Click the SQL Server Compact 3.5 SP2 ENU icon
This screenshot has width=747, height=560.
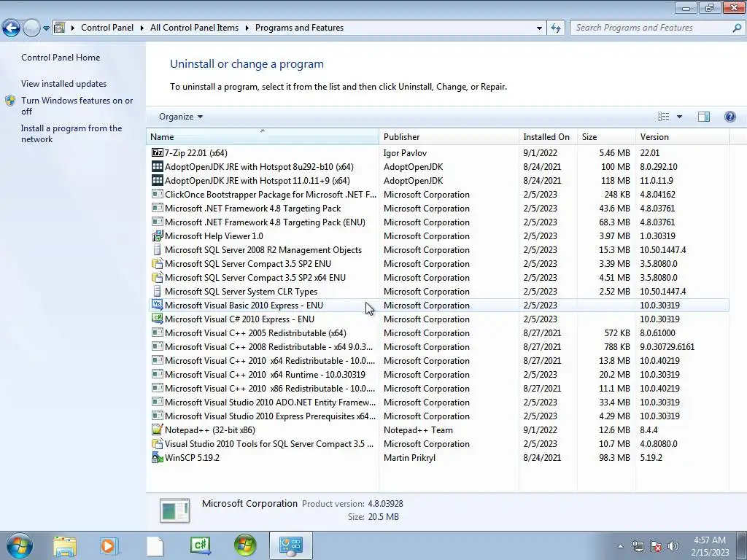(158, 264)
